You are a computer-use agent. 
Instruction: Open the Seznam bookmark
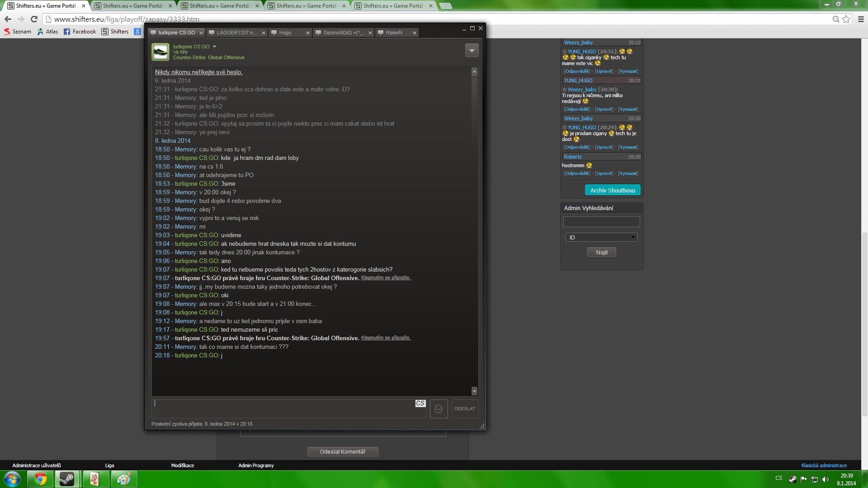18,32
